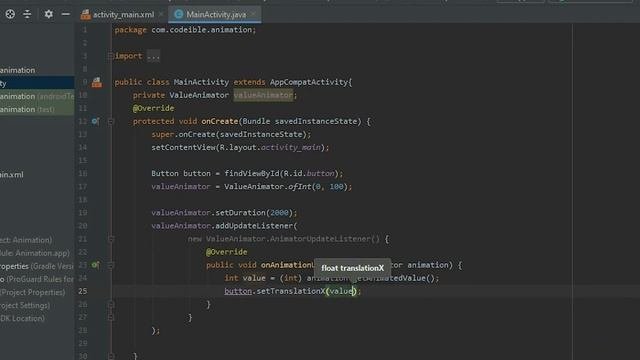Click the related XML file gutter icon on line 9
The width and height of the screenshot is (640, 360).
pos(97,82)
